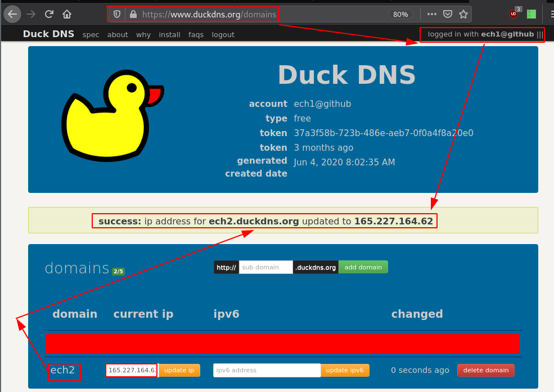Click update ip button for ech2
The height and width of the screenshot is (392, 554).
point(179,370)
